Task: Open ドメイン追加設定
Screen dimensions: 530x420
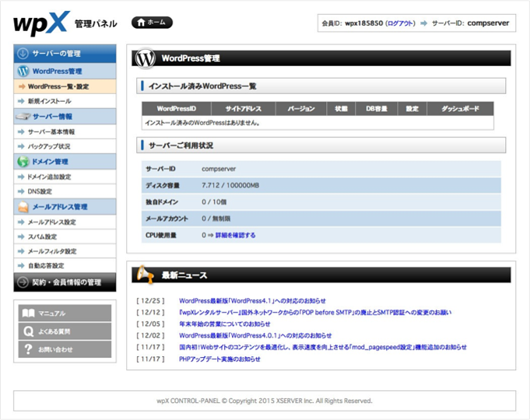Action: 65,177
